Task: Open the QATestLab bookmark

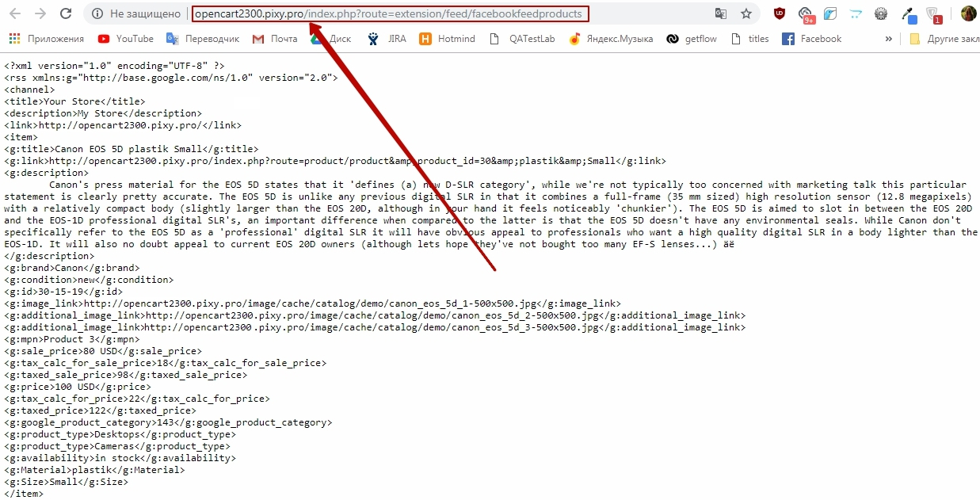Action: pos(522,39)
